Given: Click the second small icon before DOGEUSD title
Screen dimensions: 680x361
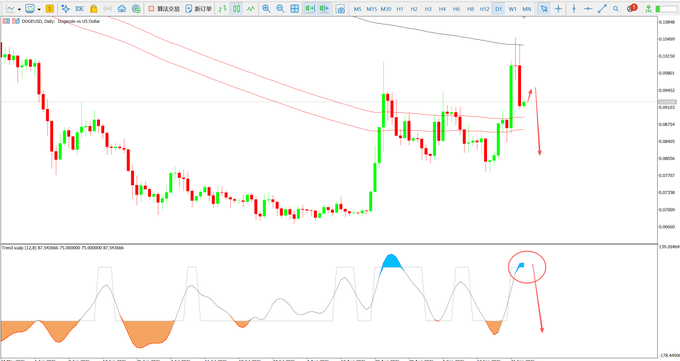Looking at the screenshot, I should click(16, 21).
